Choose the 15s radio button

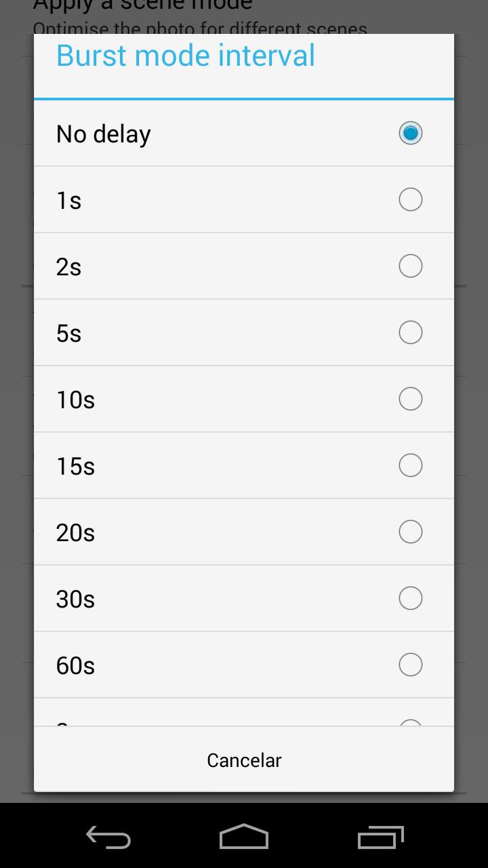coord(410,465)
